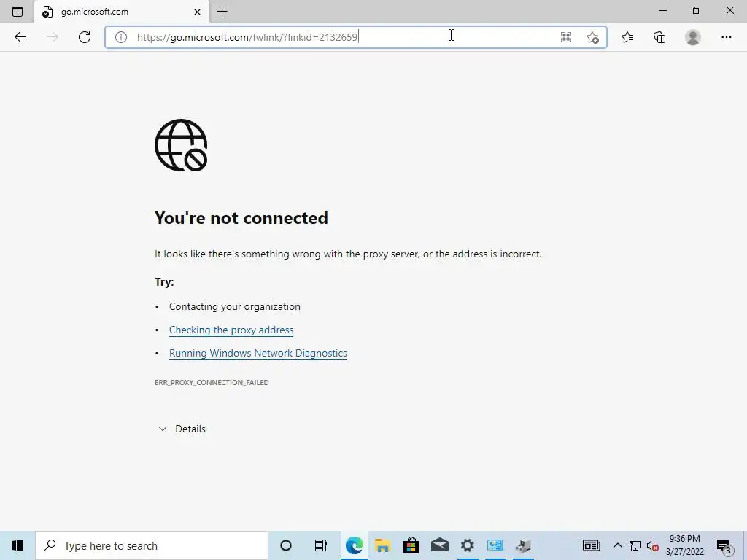Restore down the Edge window
This screenshot has height=560, width=747.
click(x=697, y=10)
